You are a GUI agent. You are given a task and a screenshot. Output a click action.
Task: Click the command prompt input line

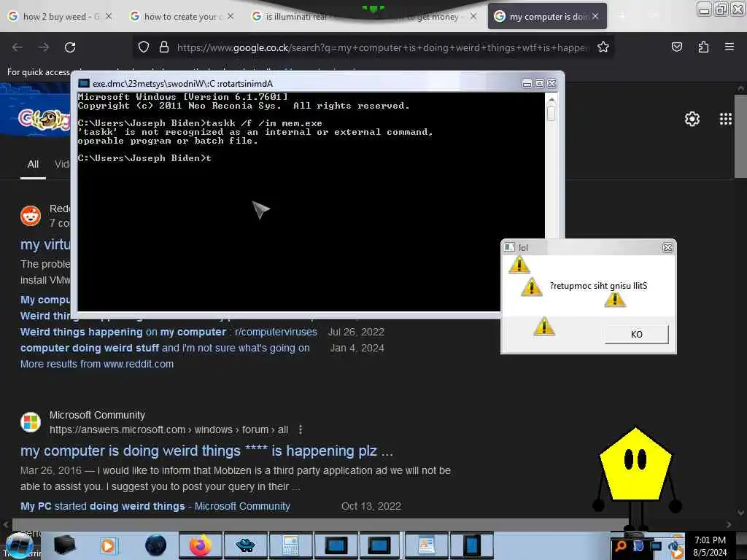tap(145, 158)
